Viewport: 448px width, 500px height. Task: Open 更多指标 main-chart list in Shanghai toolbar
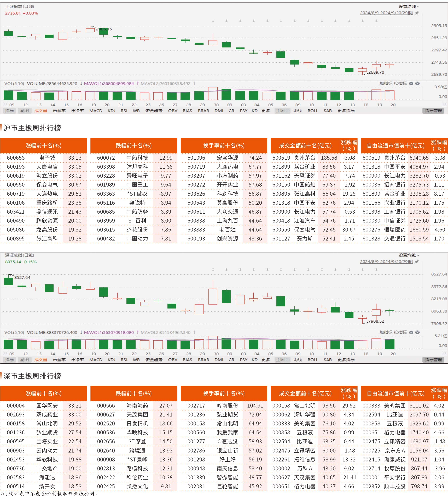(x=346, y=111)
